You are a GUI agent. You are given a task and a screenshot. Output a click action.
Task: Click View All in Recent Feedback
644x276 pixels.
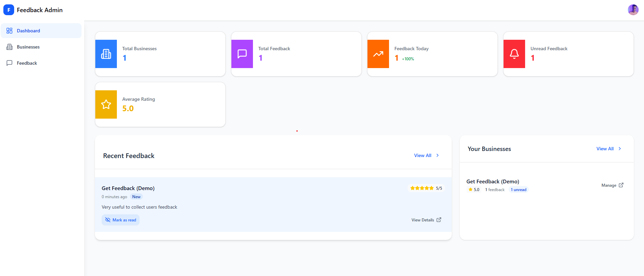point(423,155)
